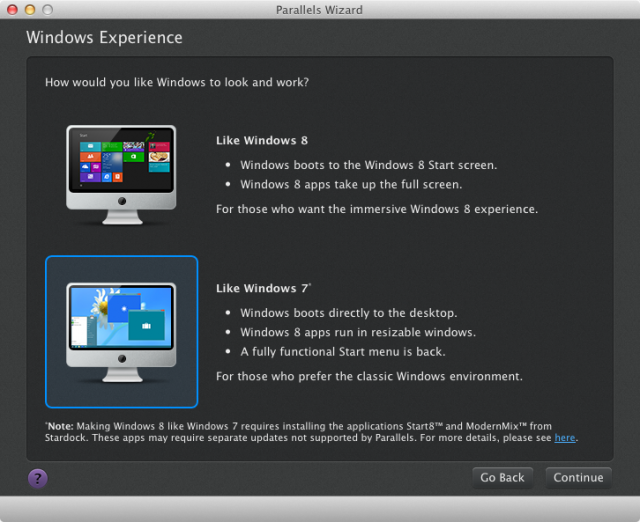Click 'Windows boots to the Windows 8 Start screen.'
Image resolution: width=640 pixels, height=522 pixels.
pyautogui.click(x=369, y=165)
